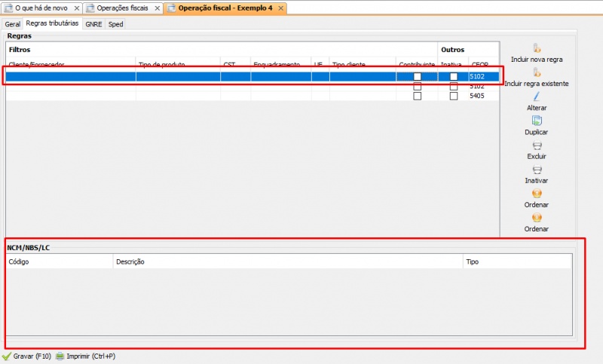
Task: Click the Incluir regra existente icon
Action: pos(537,72)
